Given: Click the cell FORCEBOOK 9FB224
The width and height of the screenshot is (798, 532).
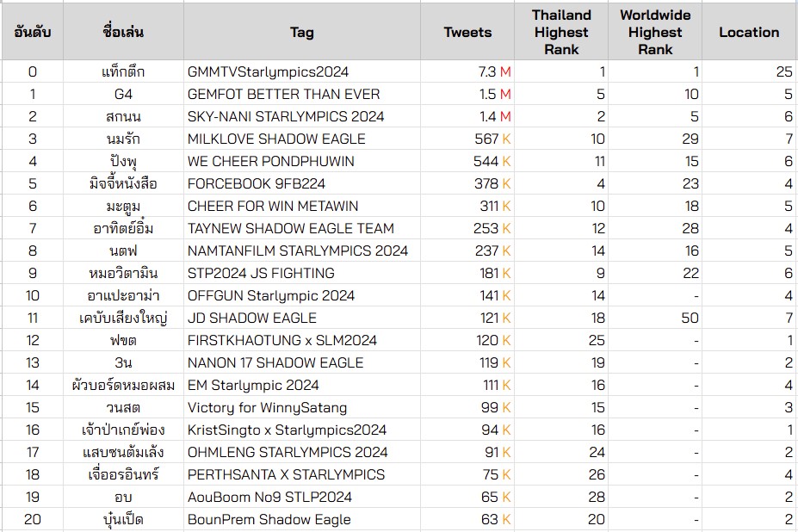Looking at the screenshot, I should click(x=302, y=183).
